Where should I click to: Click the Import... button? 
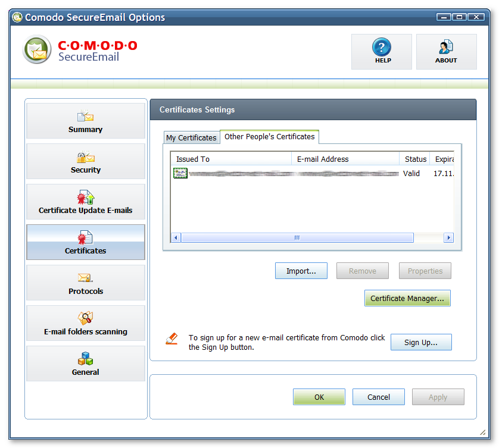click(301, 271)
